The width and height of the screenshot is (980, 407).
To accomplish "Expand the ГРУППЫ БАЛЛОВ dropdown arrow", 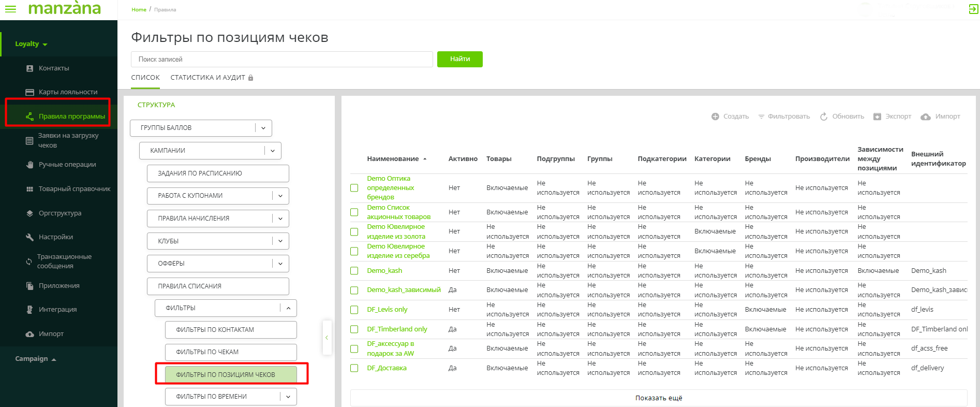I will 263,128.
